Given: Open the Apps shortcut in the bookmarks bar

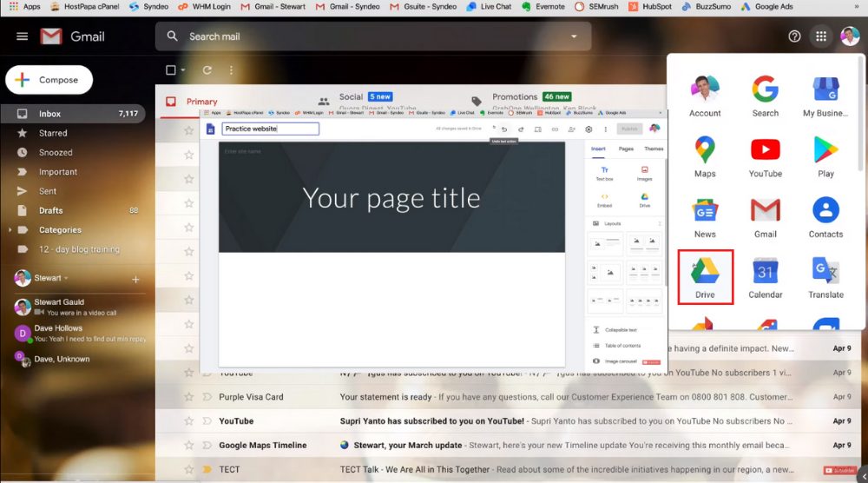Looking at the screenshot, I should (x=24, y=7).
